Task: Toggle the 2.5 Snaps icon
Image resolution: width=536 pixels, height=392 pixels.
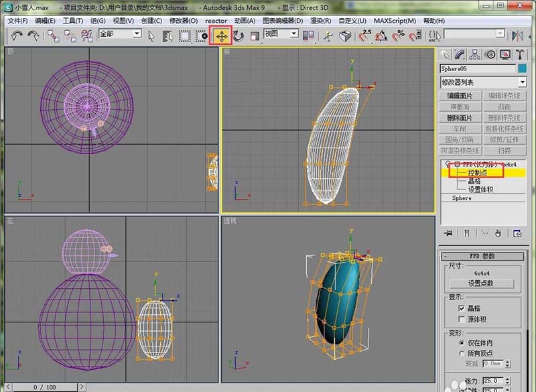Action: (x=364, y=36)
